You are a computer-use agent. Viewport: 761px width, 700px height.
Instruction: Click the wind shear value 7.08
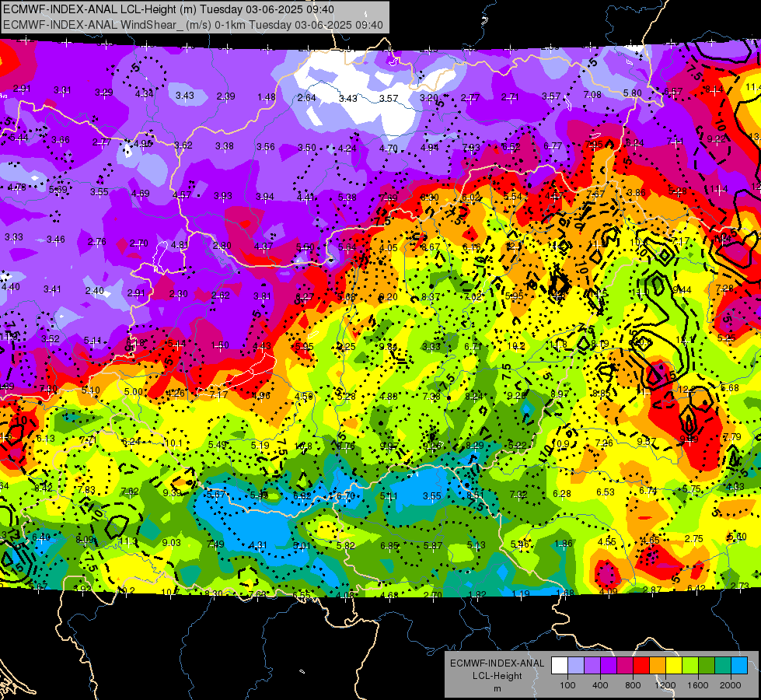tap(592, 95)
